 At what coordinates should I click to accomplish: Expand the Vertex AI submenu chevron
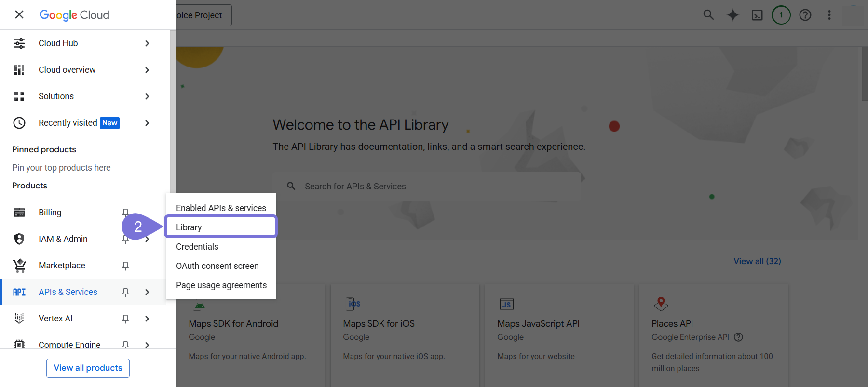[147, 319]
